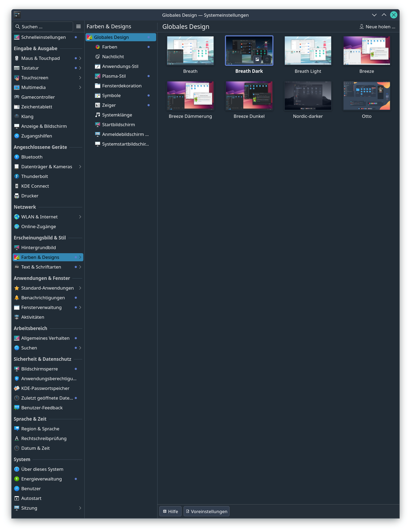Open the Farben subcategory
The image size is (411, 532).
point(110,47)
